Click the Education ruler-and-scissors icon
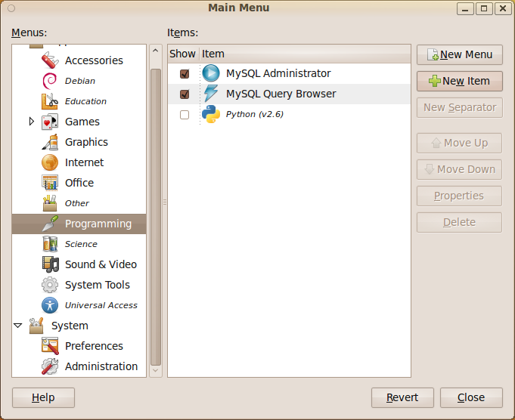The height and width of the screenshot is (420, 515). (x=50, y=101)
